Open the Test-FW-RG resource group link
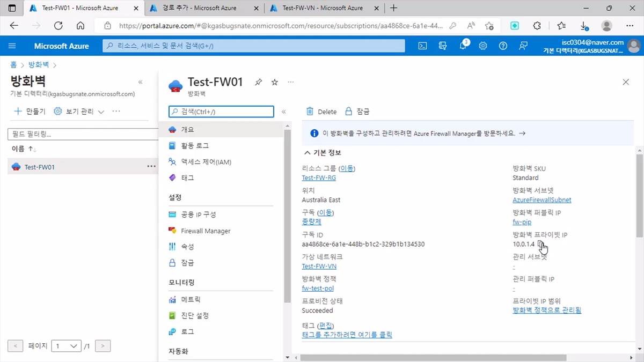This screenshot has height=362, width=644. (x=319, y=178)
